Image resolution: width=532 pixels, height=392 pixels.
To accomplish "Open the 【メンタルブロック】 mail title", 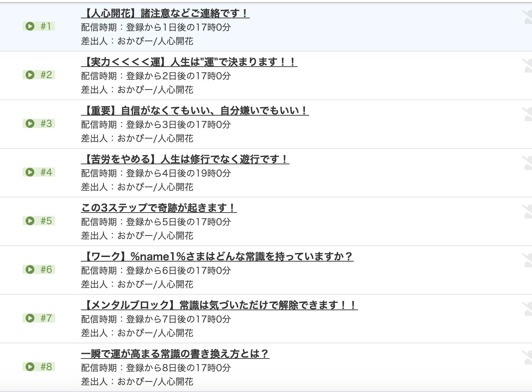I will point(219,305).
